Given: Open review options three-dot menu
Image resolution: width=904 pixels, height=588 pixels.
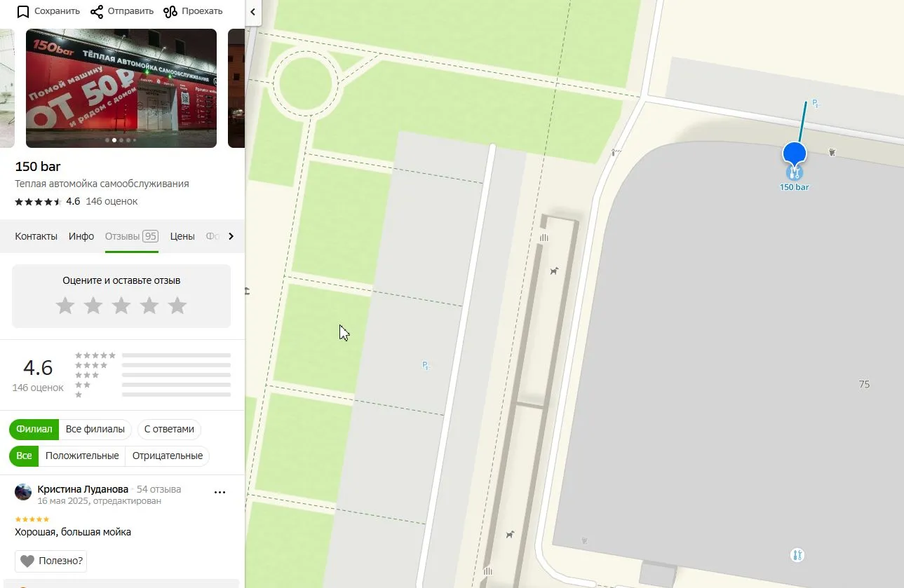Looking at the screenshot, I should [x=220, y=492].
